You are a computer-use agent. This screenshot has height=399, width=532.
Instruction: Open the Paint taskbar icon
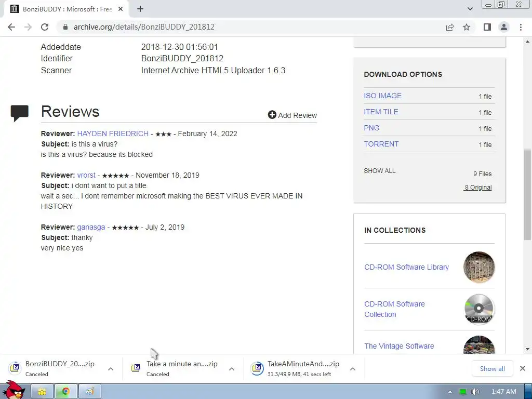[x=89, y=392]
